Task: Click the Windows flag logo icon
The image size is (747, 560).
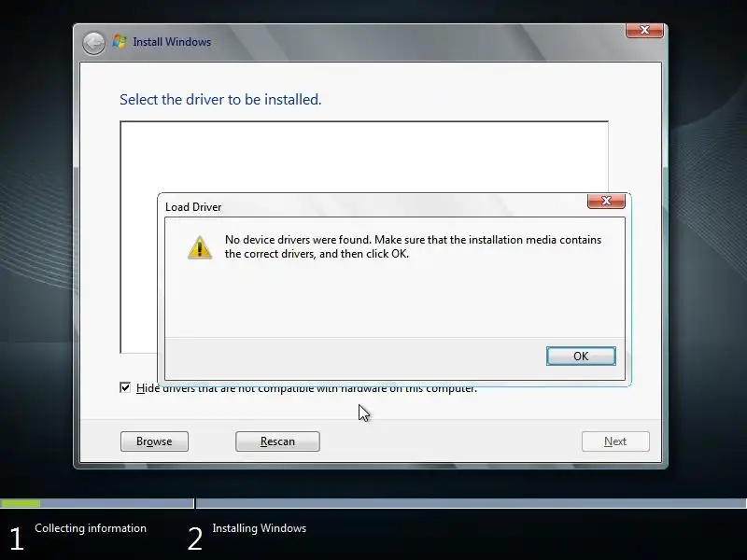Action: pos(120,42)
